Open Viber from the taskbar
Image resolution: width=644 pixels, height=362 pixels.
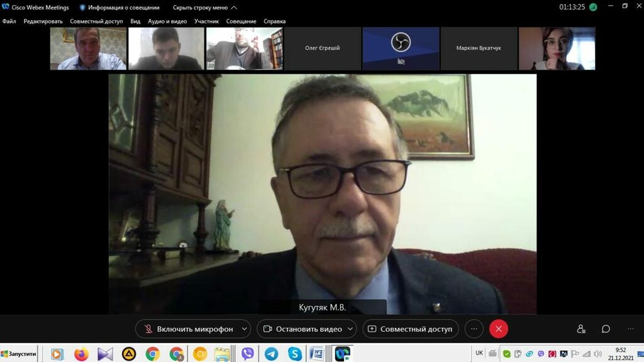[247, 354]
